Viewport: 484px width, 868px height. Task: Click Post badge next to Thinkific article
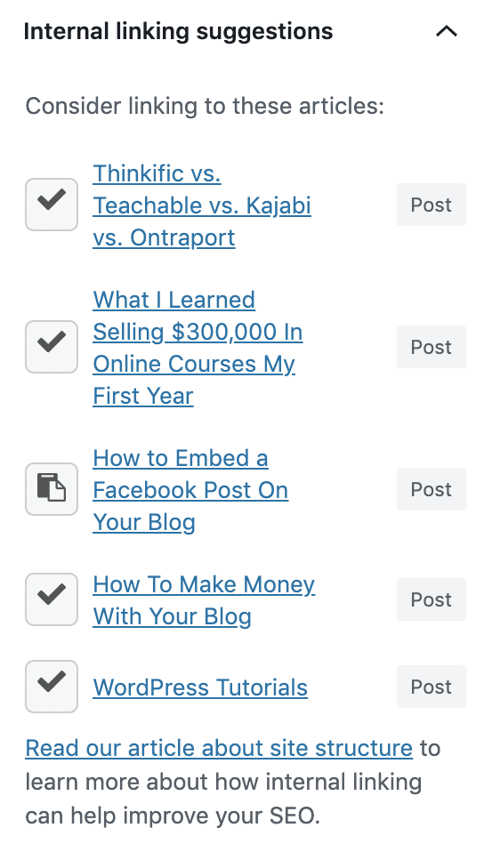point(432,205)
